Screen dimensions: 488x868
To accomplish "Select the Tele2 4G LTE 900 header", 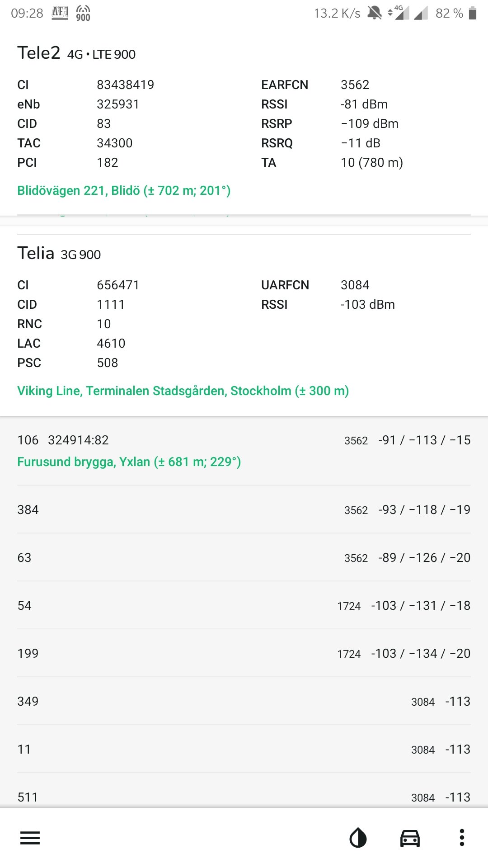I will tap(76, 53).
